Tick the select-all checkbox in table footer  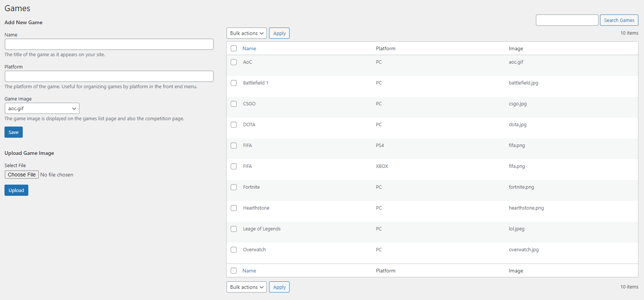[x=234, y=271]
